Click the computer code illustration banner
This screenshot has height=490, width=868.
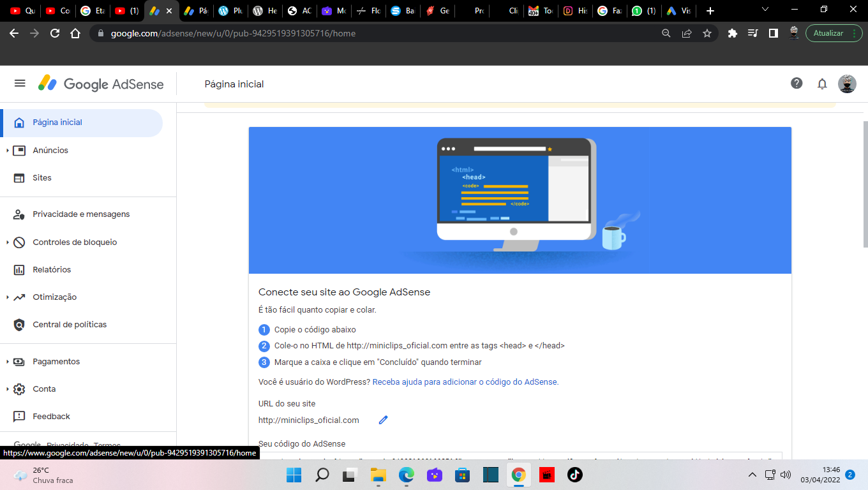pos(520,200)
